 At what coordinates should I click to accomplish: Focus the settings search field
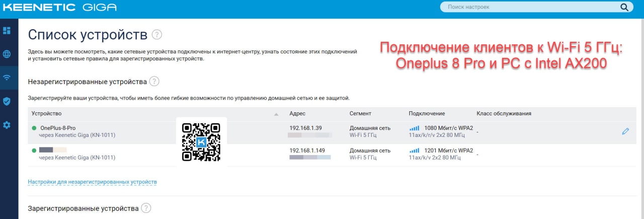click(x=536, y=7)
